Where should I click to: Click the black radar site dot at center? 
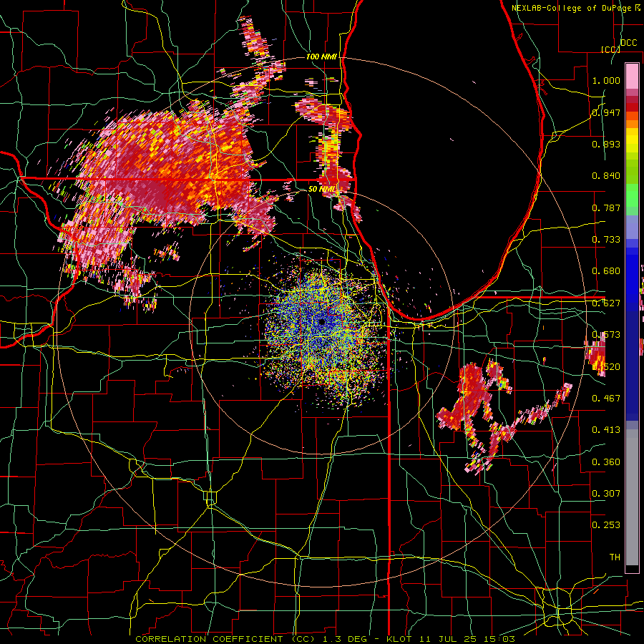pyautogui.click(x=322, y=323)
